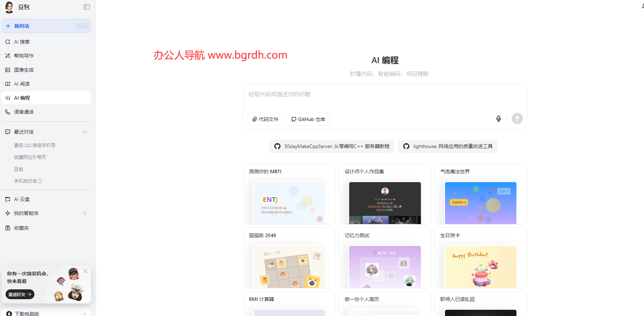The width and height of the screenshot is (644, 316).
Task: Open 帮我写作 writing assistant
Action: (46, 56)
